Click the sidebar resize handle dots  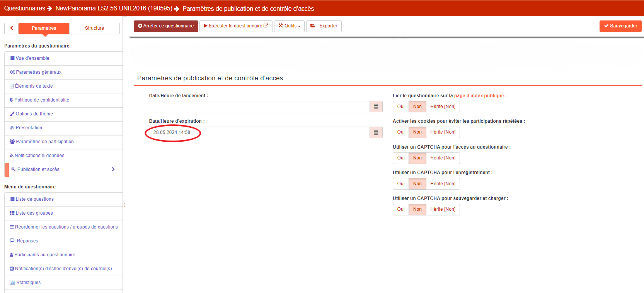coord(125,205)
